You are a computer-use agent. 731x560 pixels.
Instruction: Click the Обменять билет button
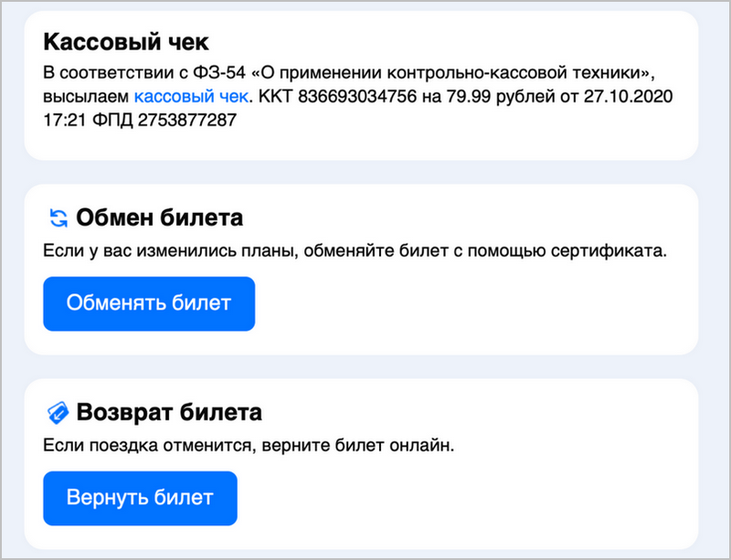(x=149, y=303)
